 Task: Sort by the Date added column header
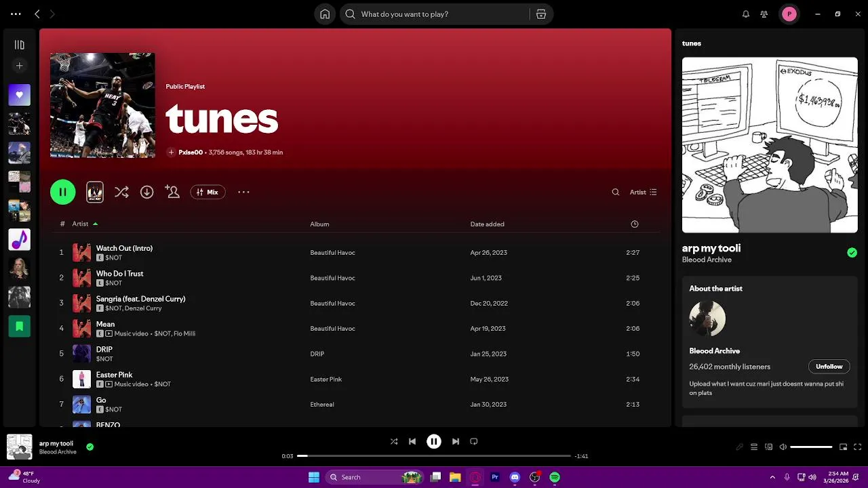click(x=487, y=224)
